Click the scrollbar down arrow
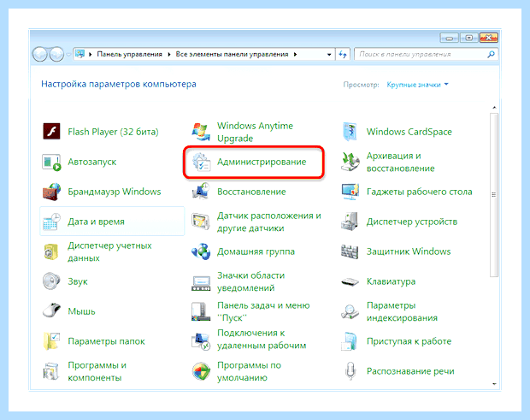Viewport: 530px width, 420px height. pyautogui.click(x=494, y=384)
